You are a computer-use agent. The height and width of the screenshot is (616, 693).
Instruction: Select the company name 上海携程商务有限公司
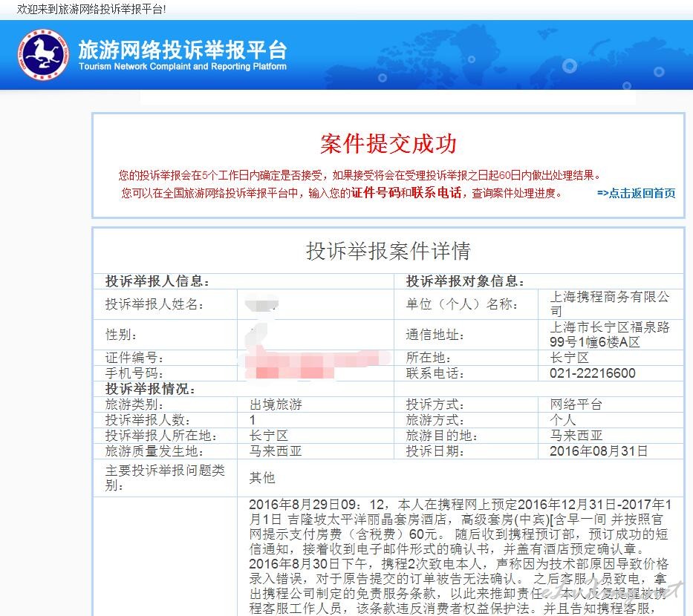[x=610, y=304]
